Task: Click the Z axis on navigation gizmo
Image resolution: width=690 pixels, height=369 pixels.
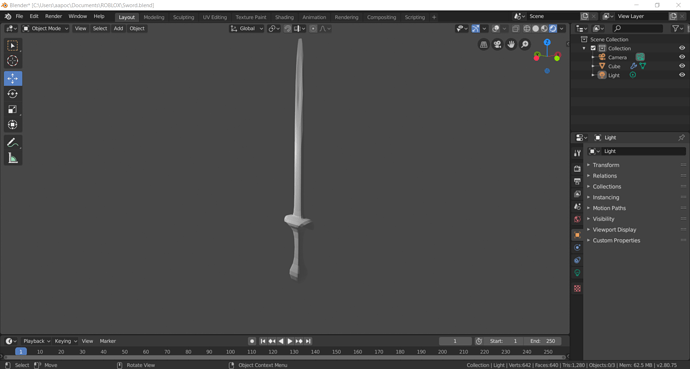Action: 547,42
